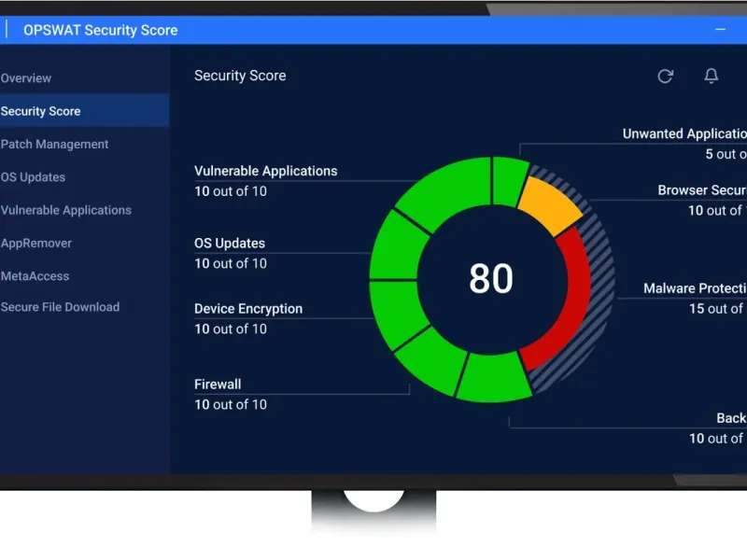The image size is (747, 560).
Task: Click "10 out of 10" under Device Encryption
Action: click(231, 329)
